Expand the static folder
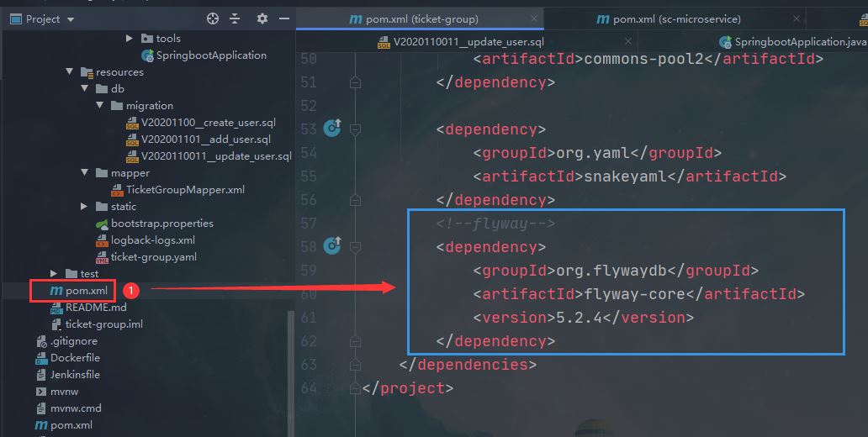Image resolution: width=868 pixels, height=437 pixels. click(84, 207)
